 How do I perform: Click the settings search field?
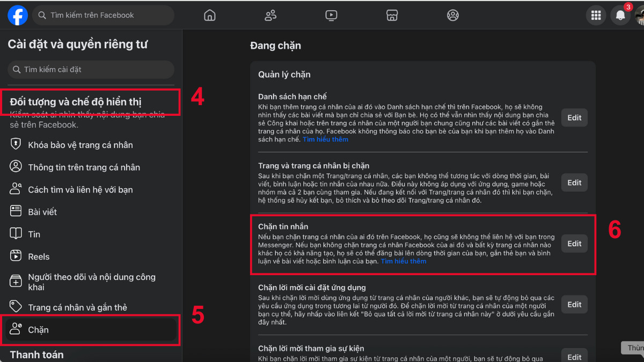pyautogui.click(x=91, y=70)
